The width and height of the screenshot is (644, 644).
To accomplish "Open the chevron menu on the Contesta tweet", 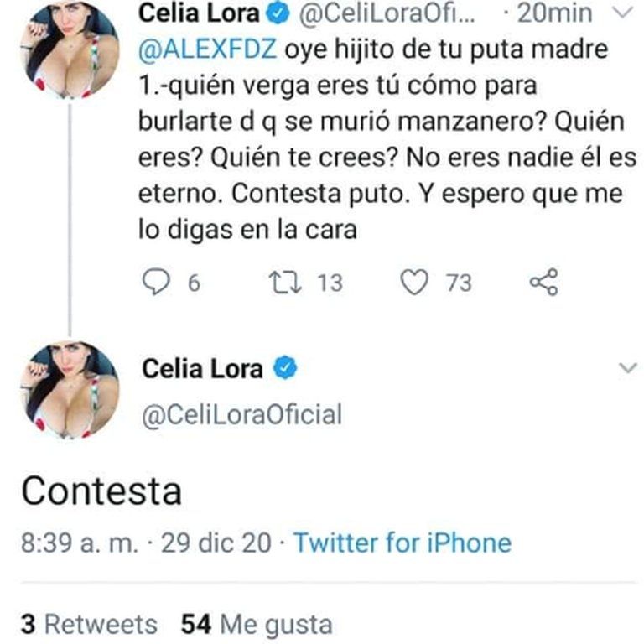I will click(x=626, y=369).
